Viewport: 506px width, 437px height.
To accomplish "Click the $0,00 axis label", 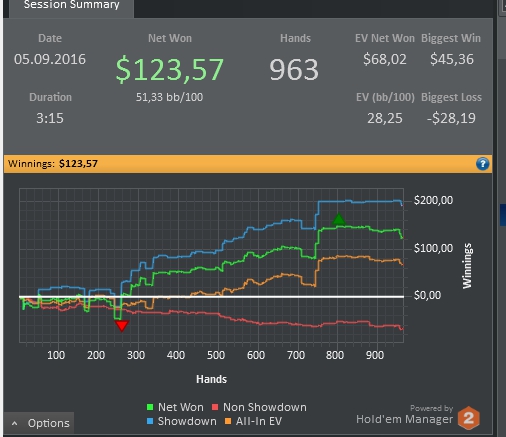I will pyautogui.click(x=427, y=295).
